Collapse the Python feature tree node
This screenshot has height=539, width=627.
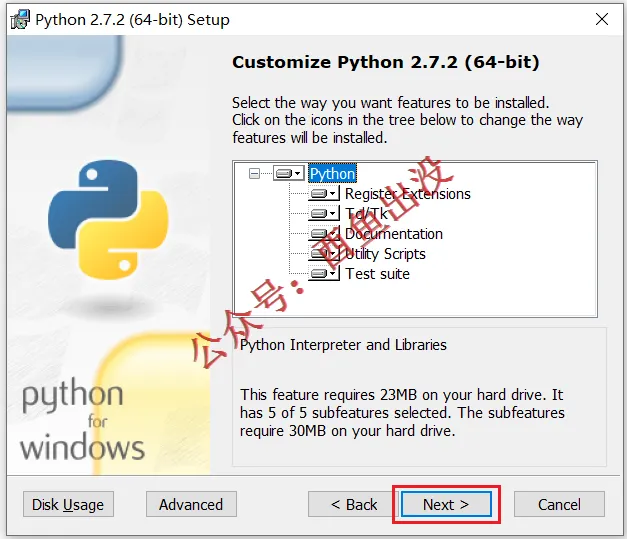254,174
